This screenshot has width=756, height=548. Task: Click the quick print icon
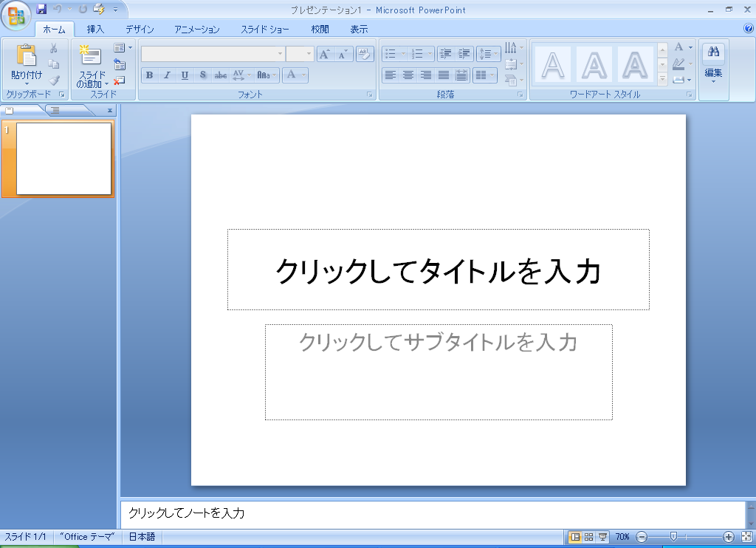click(99, 9)
